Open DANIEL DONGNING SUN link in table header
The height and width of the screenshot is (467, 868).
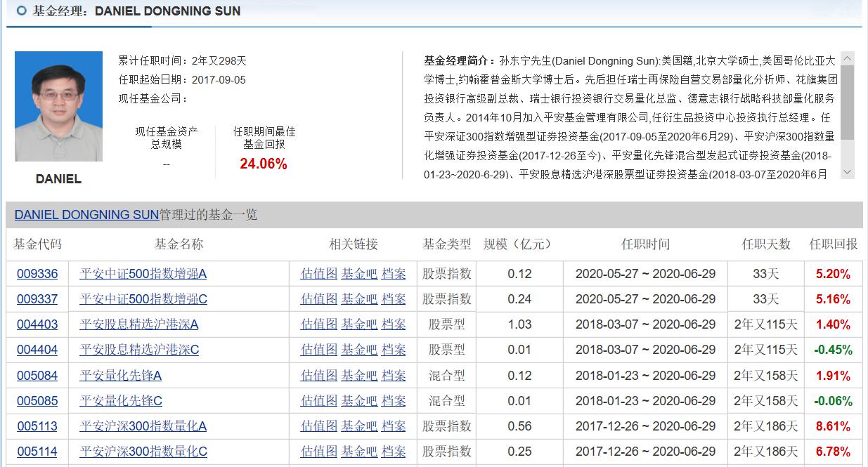click(86, 215)
